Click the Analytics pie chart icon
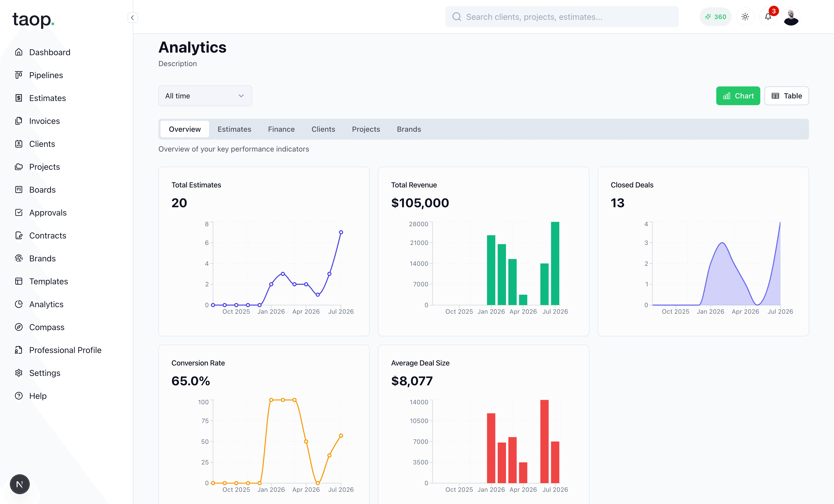 [19, 304]
